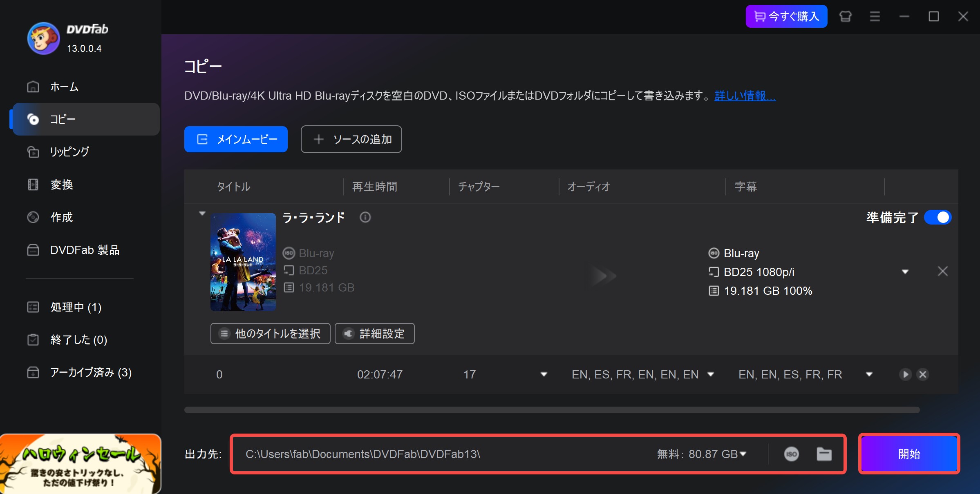
Task: Click the 字幕 column header
Action: 745,187
